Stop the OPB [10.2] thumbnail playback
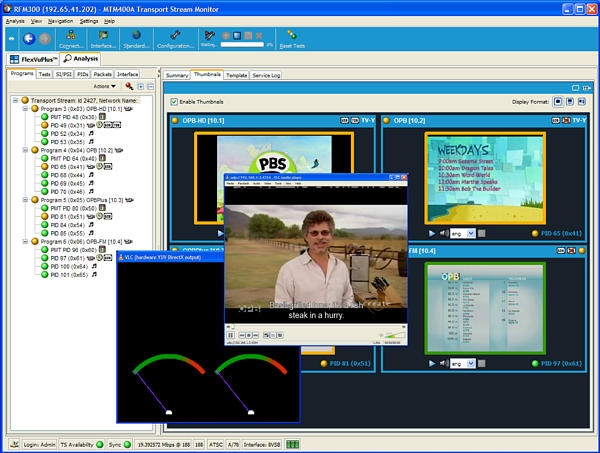The height and width of the screenshot is (453, 600). [x=482, y=233]
